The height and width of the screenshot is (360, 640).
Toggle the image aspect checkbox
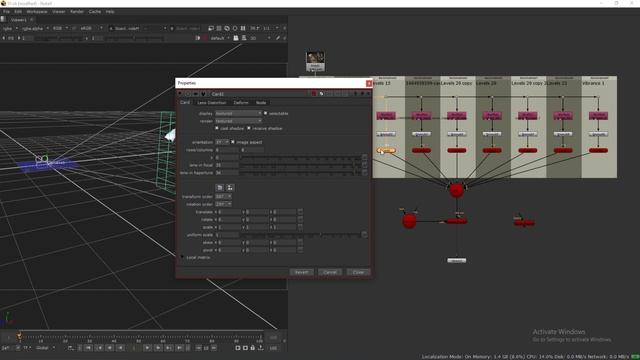point(233,142)
